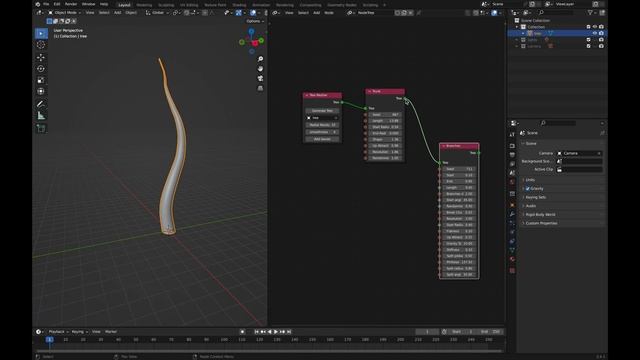This screenshot has height=360, width=640.
Task: Expand the Custom Properties panel
Action: pyautogui.click(x=541, y=223)
